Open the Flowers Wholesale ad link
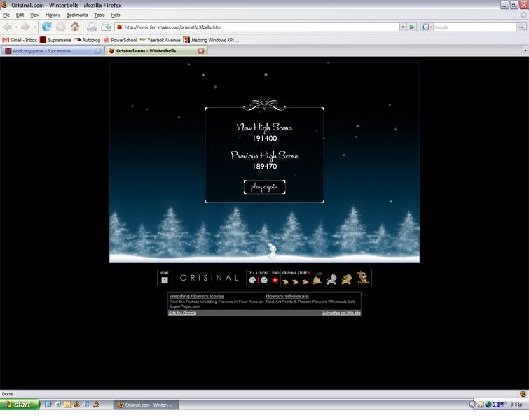 (287, 296)
